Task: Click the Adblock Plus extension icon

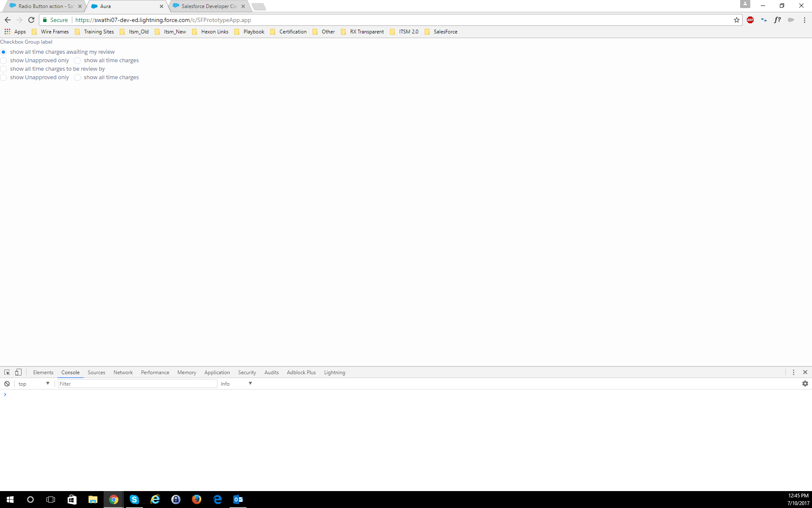Action: [750, 20]
